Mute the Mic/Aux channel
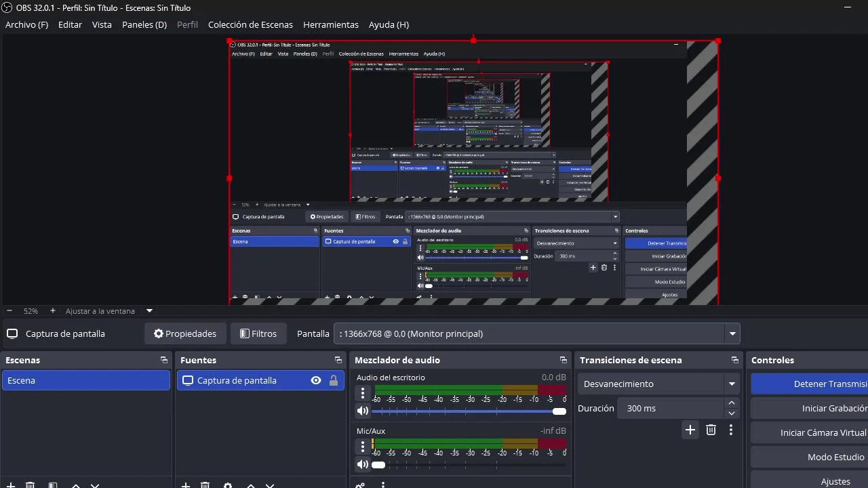 coord(363,464)
